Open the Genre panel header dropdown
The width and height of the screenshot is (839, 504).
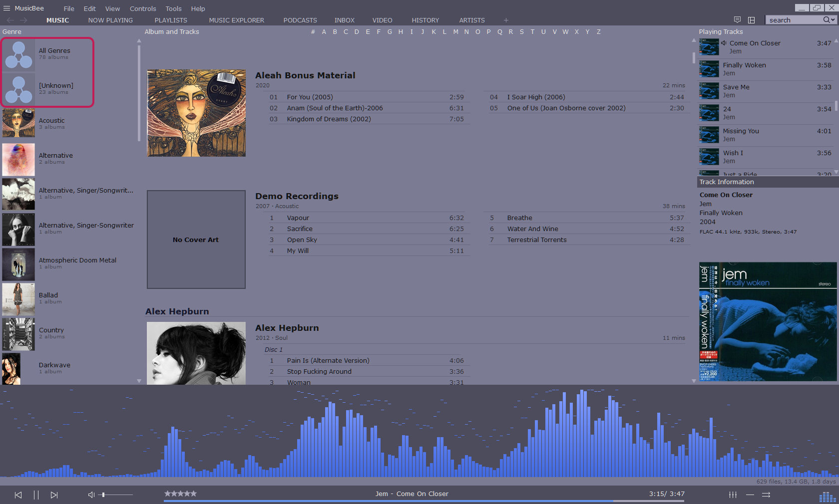point(12,31)
